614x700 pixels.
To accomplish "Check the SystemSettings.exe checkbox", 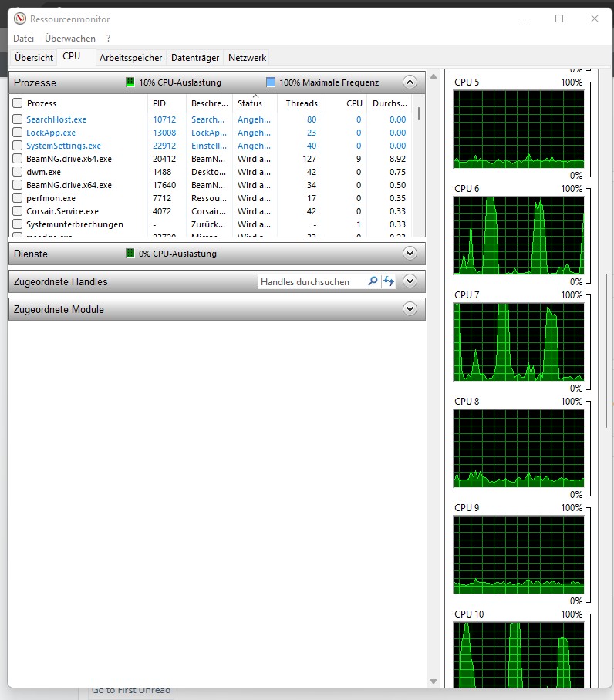I will tap(18, 146).
